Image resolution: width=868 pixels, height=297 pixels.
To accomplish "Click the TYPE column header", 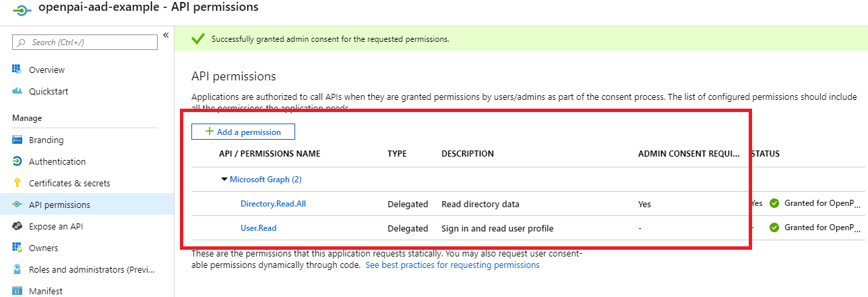I will pos(397,154).
